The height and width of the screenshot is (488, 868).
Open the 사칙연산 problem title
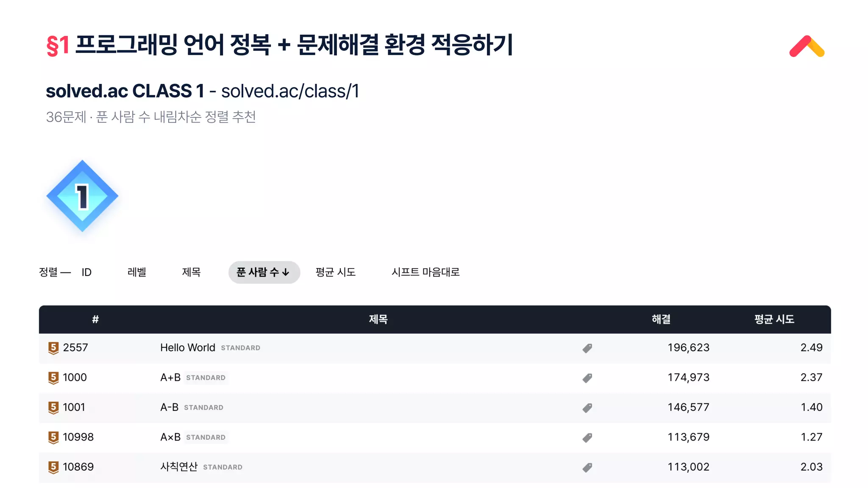click(179, 467)
